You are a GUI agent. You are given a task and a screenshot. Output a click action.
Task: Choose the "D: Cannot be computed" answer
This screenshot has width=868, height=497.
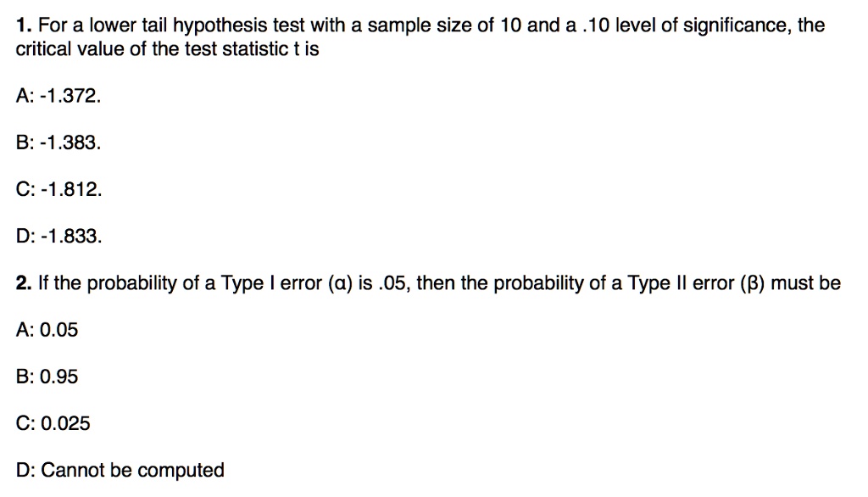pos(120,470)
